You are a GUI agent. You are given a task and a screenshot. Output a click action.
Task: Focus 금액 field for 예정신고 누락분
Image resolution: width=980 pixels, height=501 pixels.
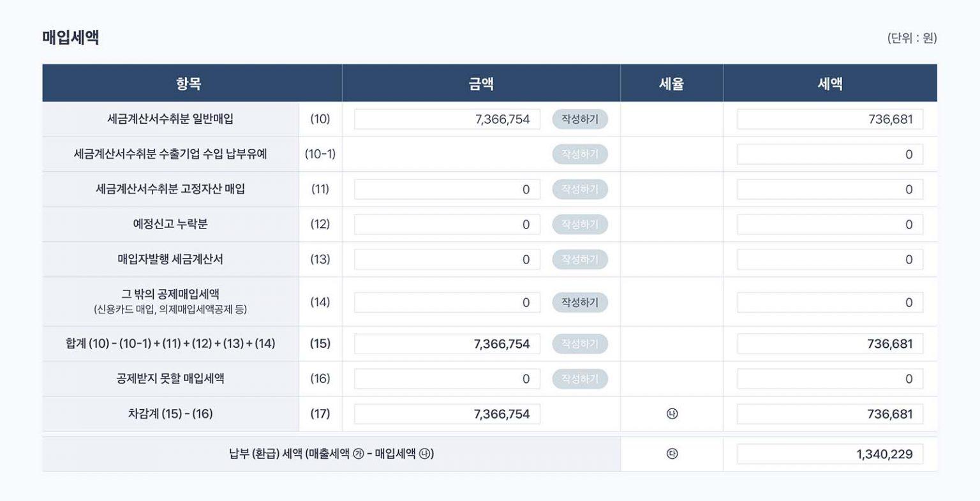click(447, 225)
